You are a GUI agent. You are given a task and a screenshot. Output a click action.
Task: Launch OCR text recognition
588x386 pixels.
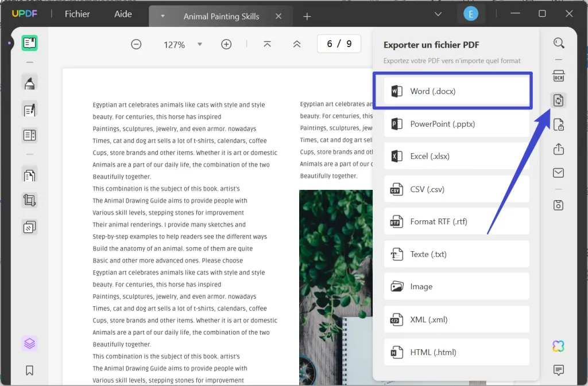click(559, 75)
